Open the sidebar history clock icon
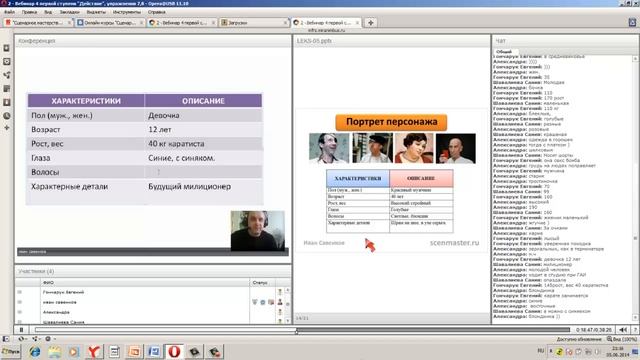Screen dimensions: 640x360 click(7, 116)
